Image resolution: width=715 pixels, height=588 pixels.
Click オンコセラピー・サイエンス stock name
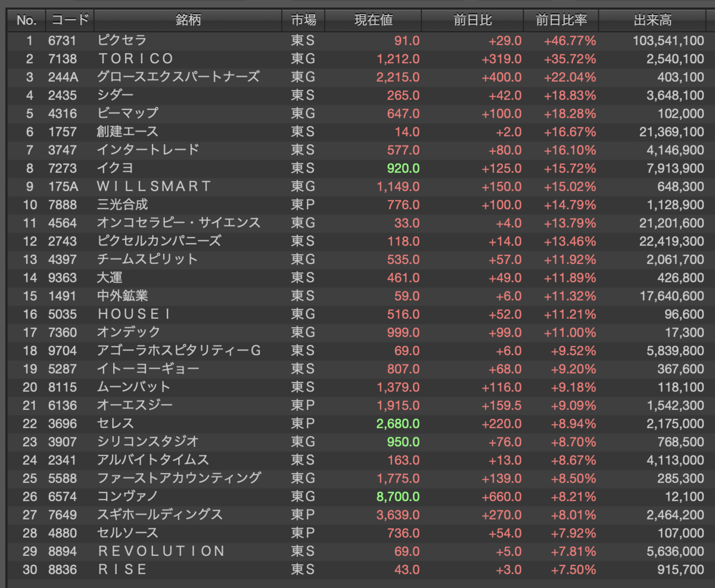coord(179,223)
